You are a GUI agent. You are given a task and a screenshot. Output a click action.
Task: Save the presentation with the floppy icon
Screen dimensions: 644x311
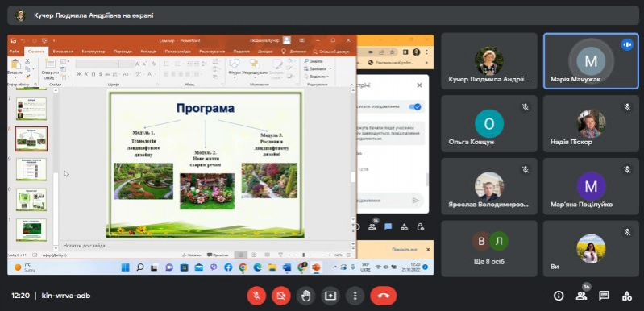pos(14,40)
